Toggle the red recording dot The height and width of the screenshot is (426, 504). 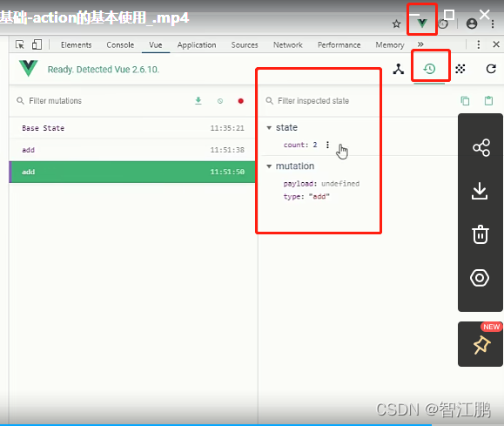pos(240,101)
